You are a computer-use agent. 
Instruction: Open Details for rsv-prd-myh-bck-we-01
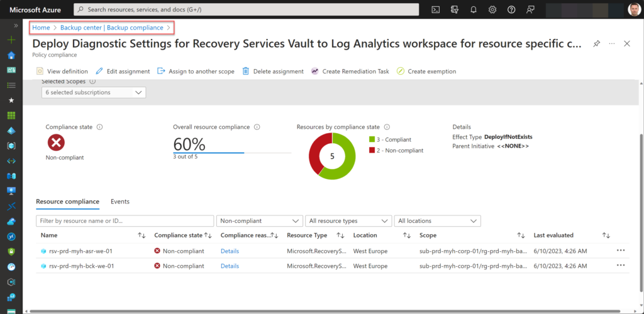point(230,266)
